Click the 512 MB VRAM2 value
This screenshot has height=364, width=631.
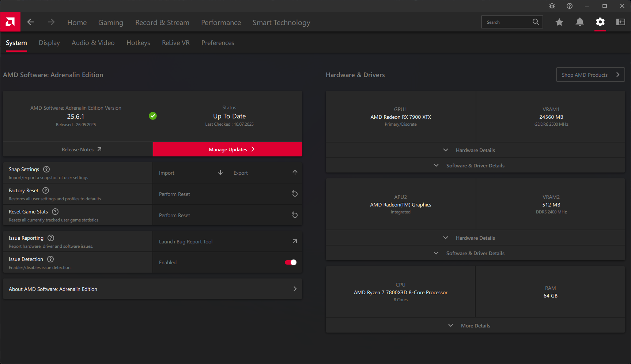[551, 205]
